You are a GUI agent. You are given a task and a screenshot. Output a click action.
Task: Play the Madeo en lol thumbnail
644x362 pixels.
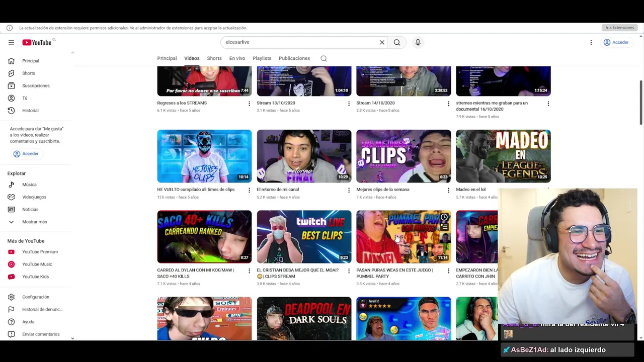coord(503,156)
